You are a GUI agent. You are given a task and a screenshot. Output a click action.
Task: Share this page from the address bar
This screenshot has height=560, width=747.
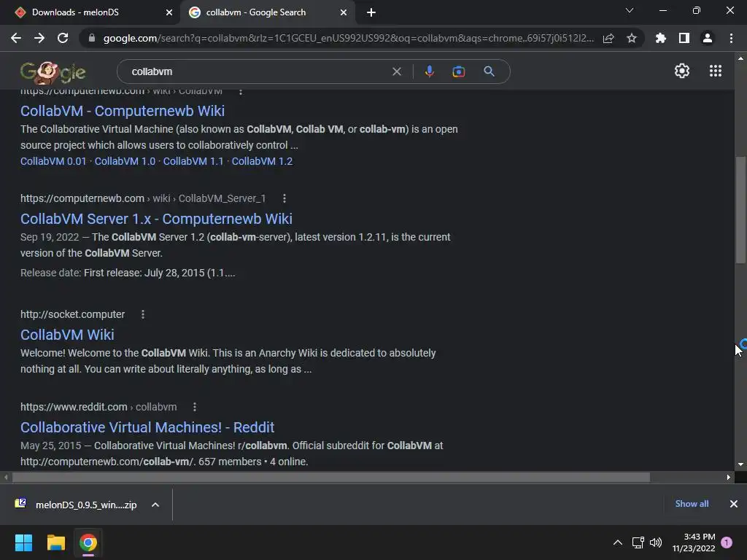coord(608,38)
